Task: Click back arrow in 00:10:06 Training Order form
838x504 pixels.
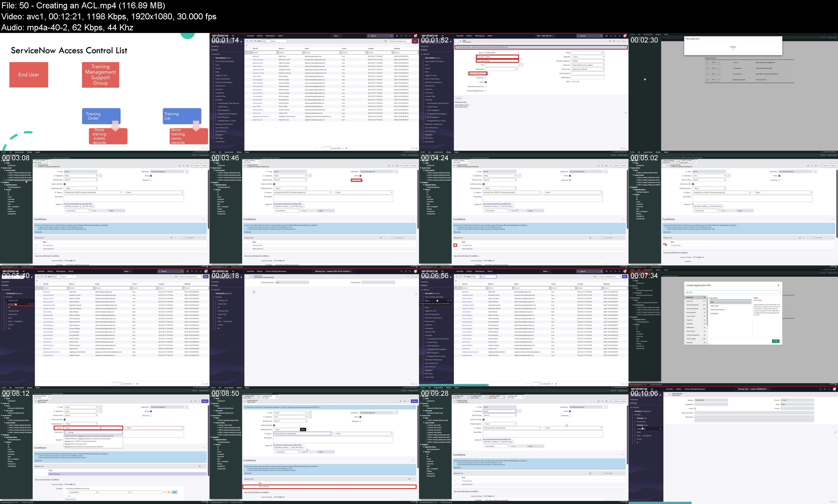Action: 666,394
